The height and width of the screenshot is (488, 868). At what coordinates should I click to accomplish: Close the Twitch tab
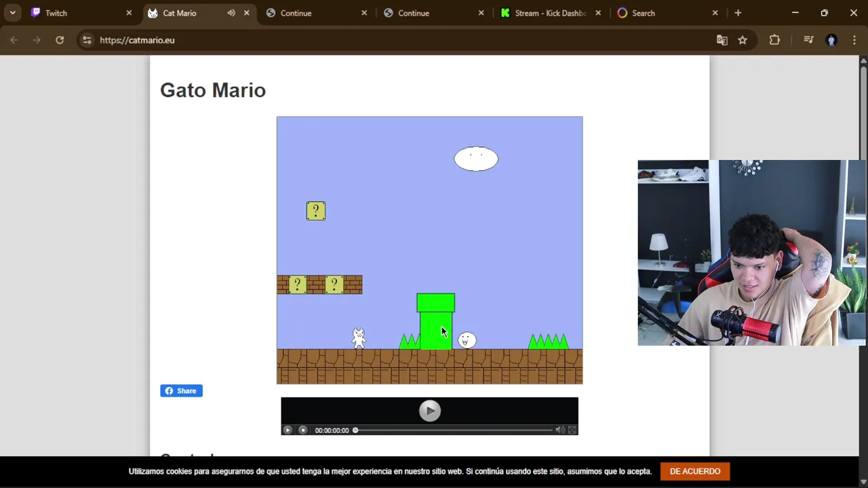[129, 13]
